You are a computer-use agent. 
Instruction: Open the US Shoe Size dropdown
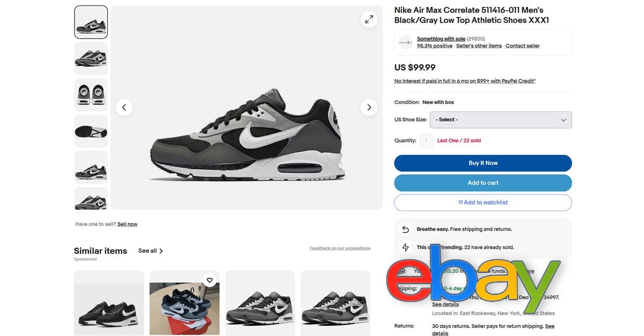click(x=500, y=120)
